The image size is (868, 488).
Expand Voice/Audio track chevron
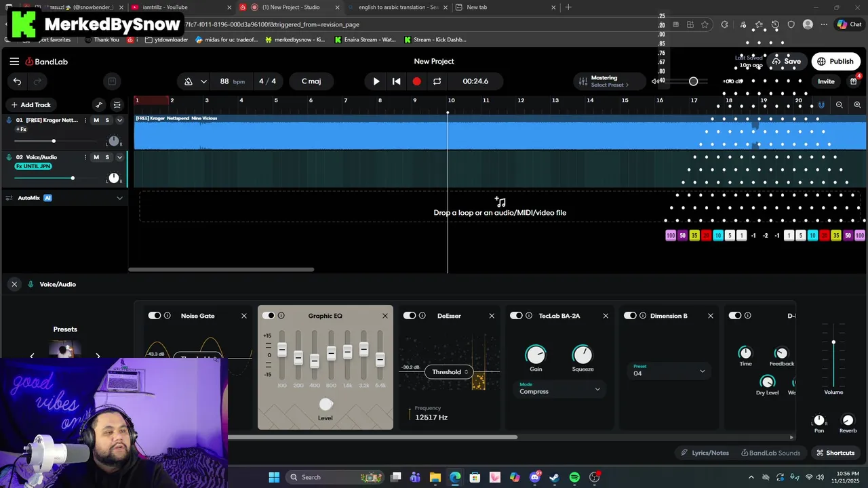click(120, 157)
